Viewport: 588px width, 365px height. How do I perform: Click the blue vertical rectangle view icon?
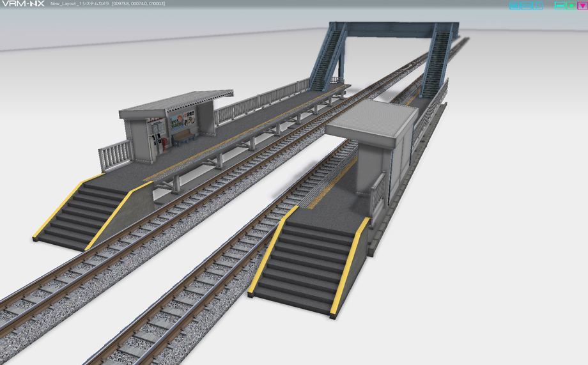[x=538, y=6]
